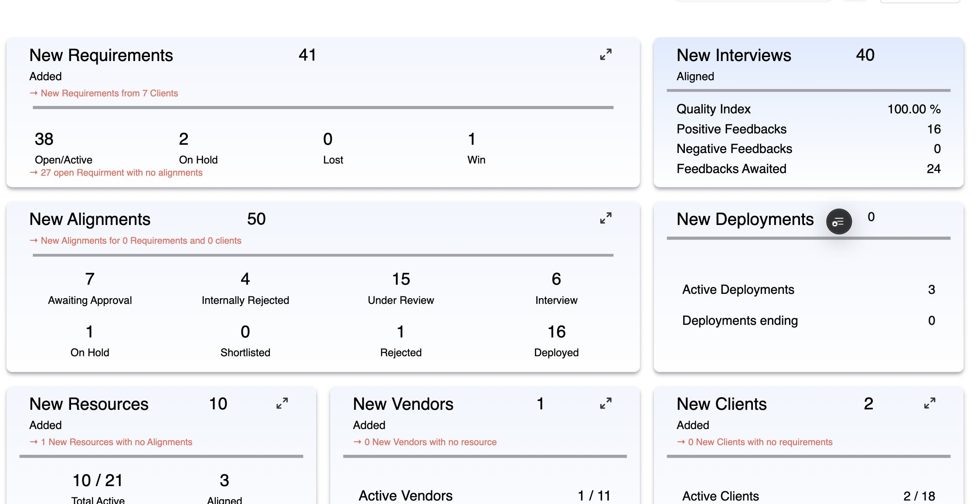Click the Active Vendors 1/11 entry
Image resolution: width=980 pixels, height=504 pixels.
pos(484,495)
